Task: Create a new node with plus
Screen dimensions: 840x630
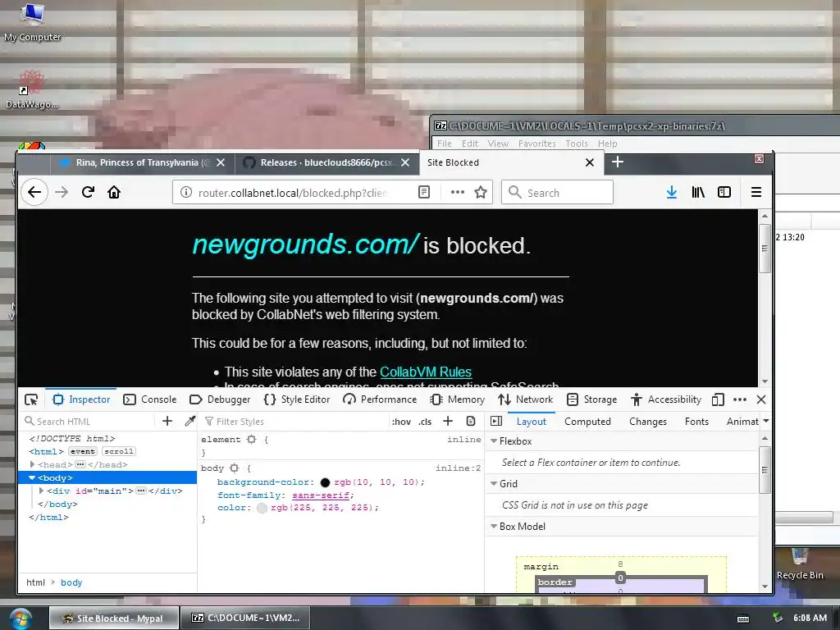Action: click(x=167, y=421)
